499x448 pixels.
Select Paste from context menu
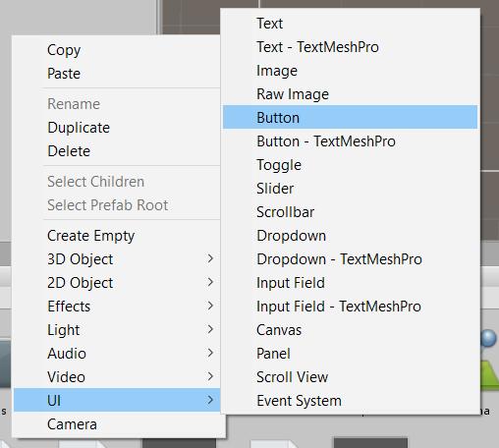click(x=117, y=74)
